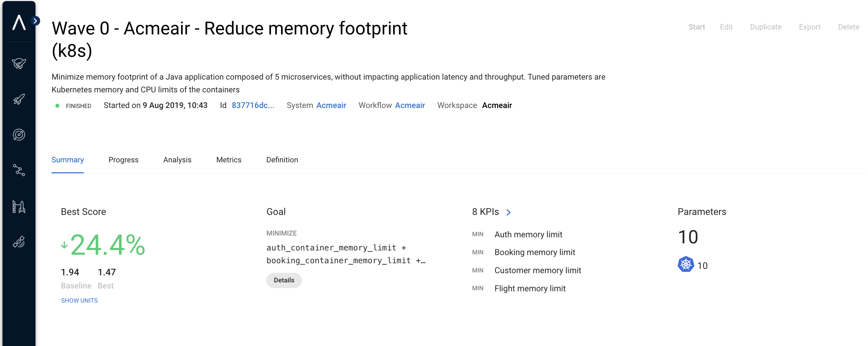868x346 pixels.
Task: Toggle SHOW UNITS under Best Score
Action: pos(79,301)
